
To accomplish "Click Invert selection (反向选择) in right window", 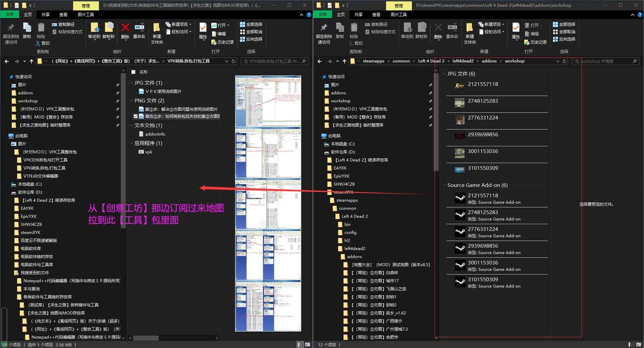I will click(x=564, y=39).
